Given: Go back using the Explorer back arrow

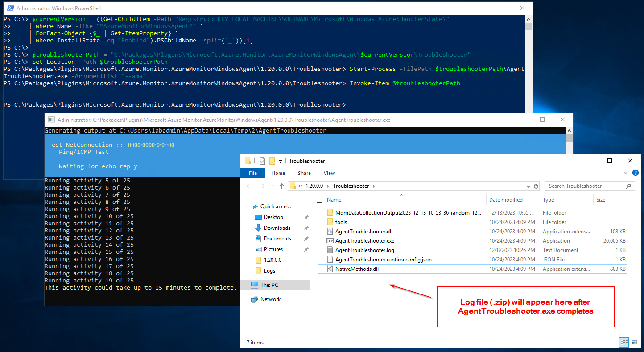Looking at the screenshot, I should point(249,186).
